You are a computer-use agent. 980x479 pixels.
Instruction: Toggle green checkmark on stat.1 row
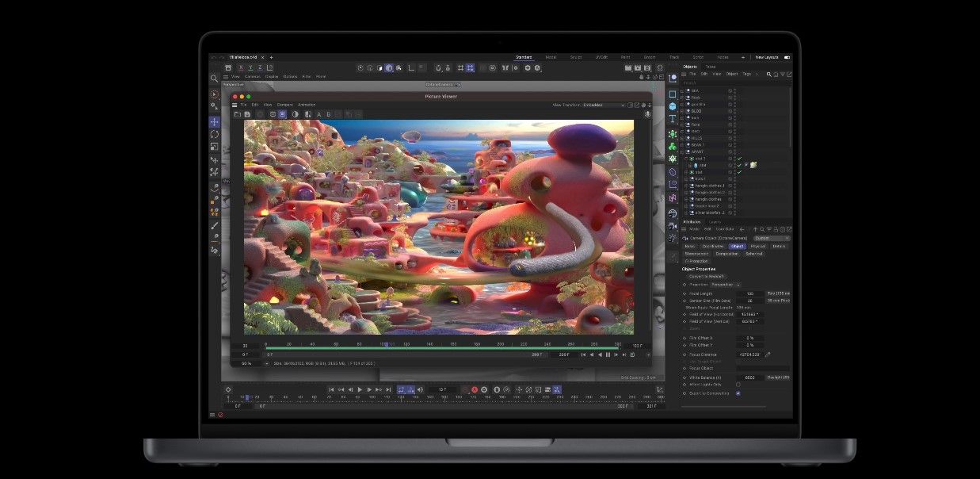[x=739, y=158]
